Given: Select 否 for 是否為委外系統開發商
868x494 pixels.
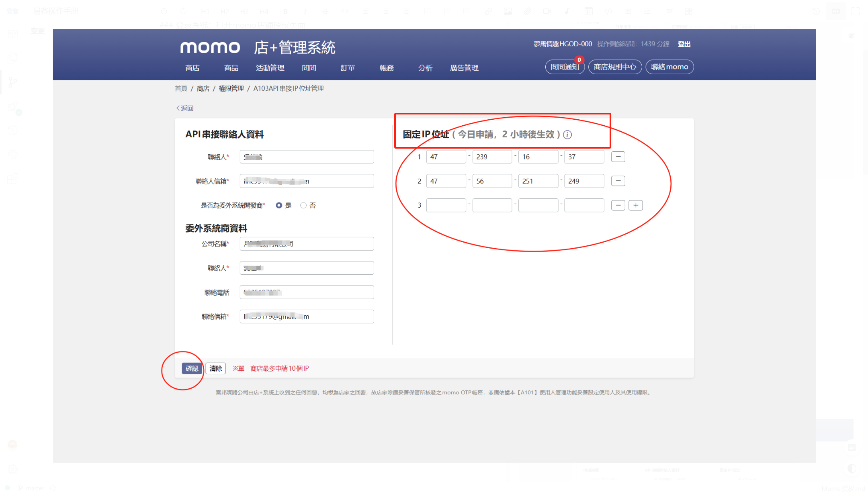Looking at the screenshot, I should tap(303, 205).
